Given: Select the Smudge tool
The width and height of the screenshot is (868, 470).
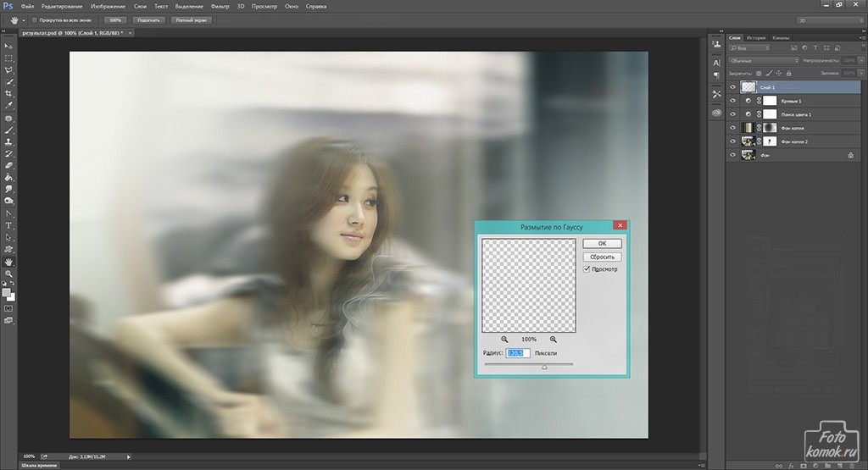Looking at the screenshot, I should pyautogui.click(x=8, y=189).
